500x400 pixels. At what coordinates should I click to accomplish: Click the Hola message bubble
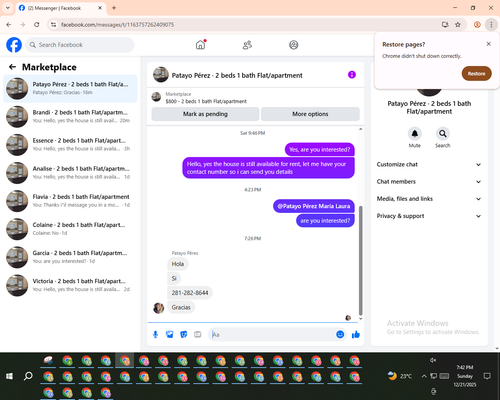coord(178,264)
